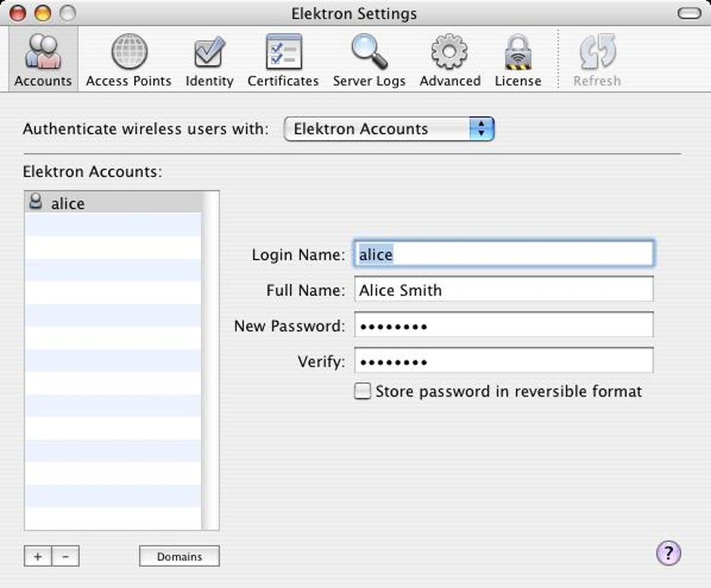The image size is (711, 588).
Task: Close the Elektron Settings window
Action: point(18,13)
